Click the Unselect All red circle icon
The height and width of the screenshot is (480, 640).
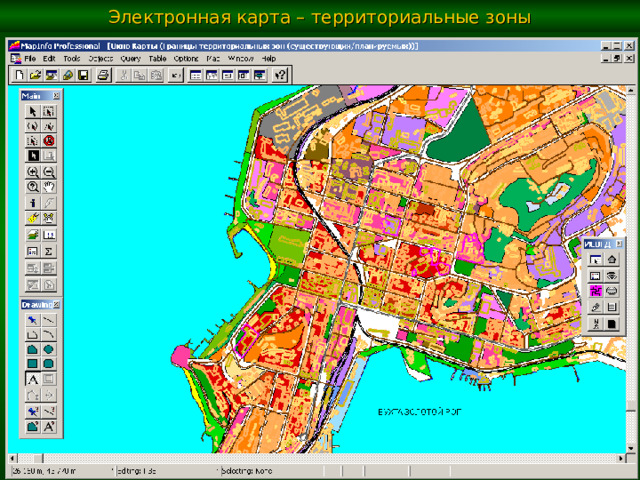point(49,141)
